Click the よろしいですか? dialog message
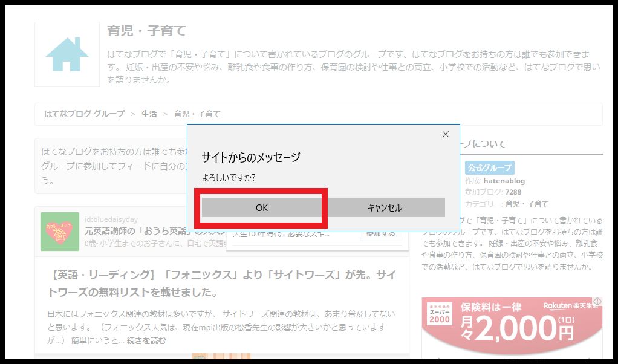 (229, 178)
